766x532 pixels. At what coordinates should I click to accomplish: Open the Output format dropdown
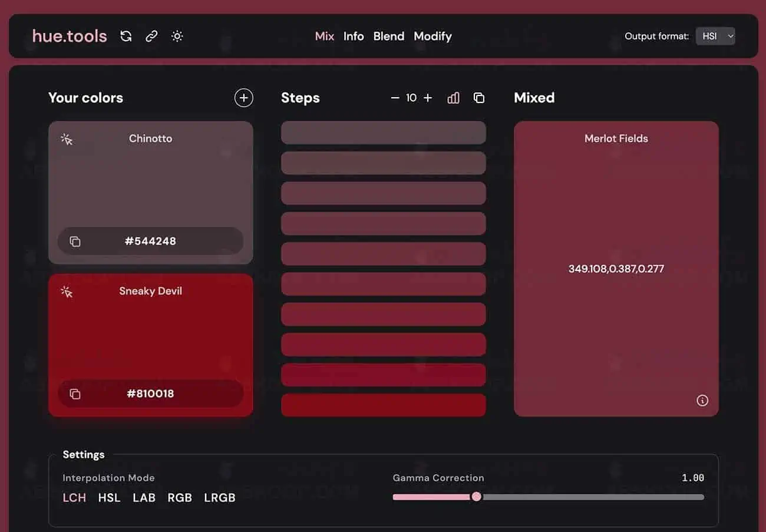tap(715, 36)
